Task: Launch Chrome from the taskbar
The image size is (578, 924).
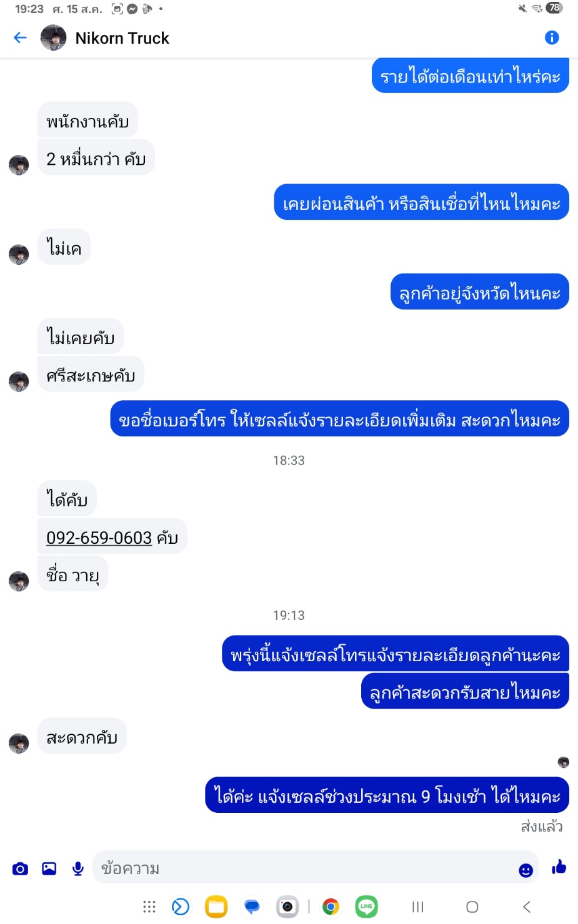Action: (331, 907)
